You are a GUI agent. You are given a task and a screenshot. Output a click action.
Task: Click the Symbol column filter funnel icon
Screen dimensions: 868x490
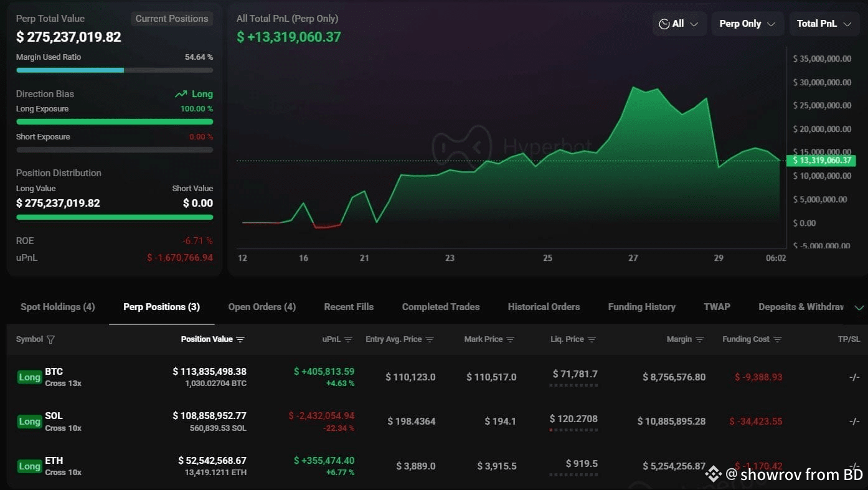click(x=51, y=339)
